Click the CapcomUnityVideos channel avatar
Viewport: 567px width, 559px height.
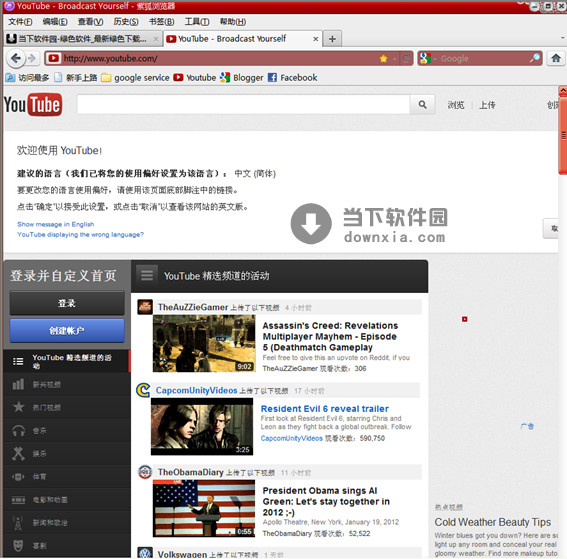(143, 390)
